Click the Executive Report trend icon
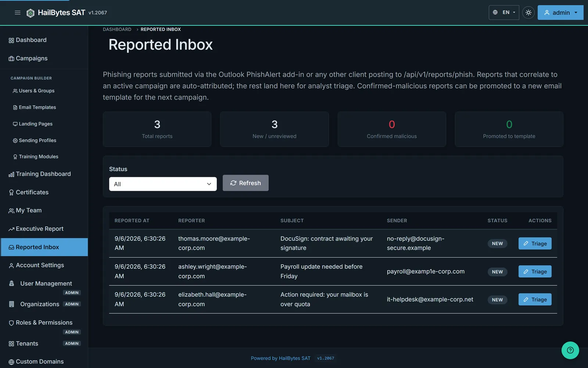The height and width of the screenshot is (368, 588). click(x=11, y=229)
